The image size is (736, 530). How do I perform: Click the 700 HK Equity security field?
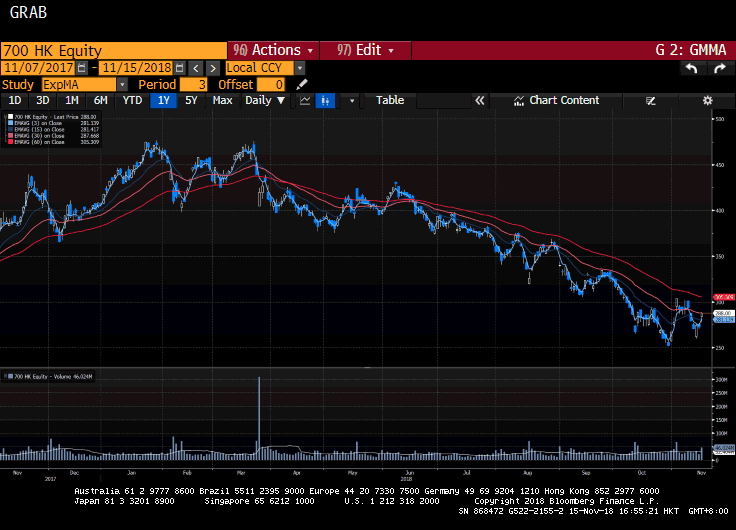[x=114, y=50]
